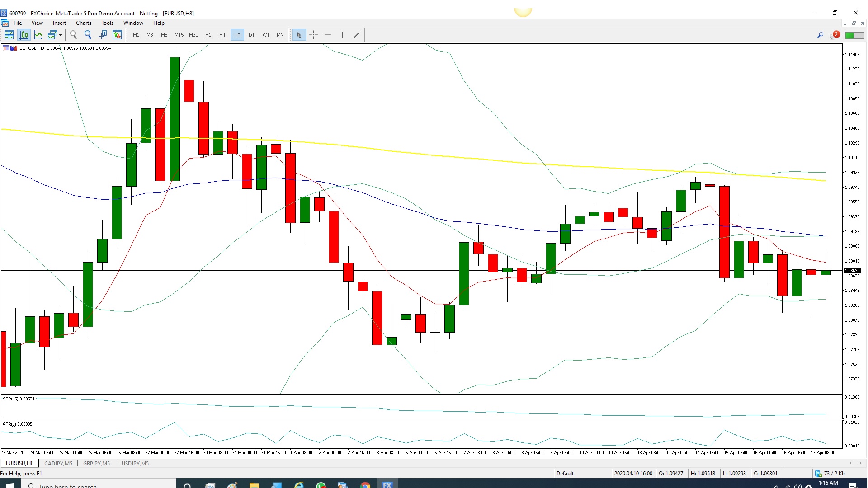Screen dimensions: 868x488
Task: Click the chart grid icon beside EURUSD,H8
Action: 6,48
